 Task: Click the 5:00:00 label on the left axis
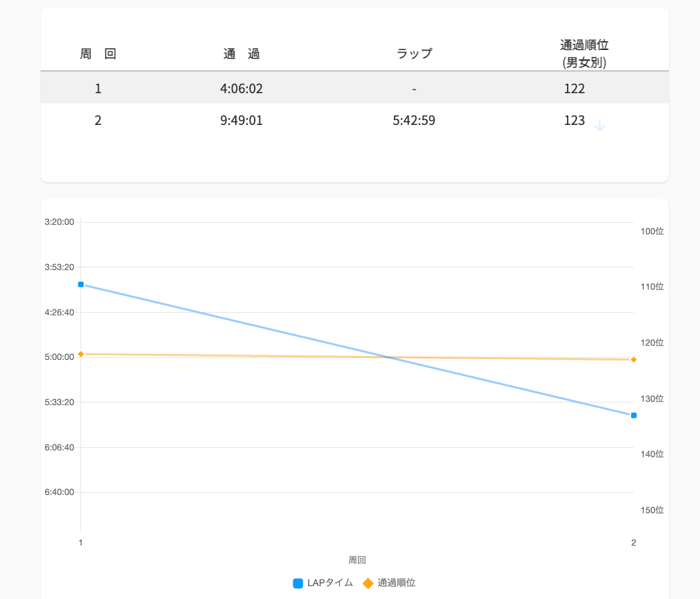[59, 357]
